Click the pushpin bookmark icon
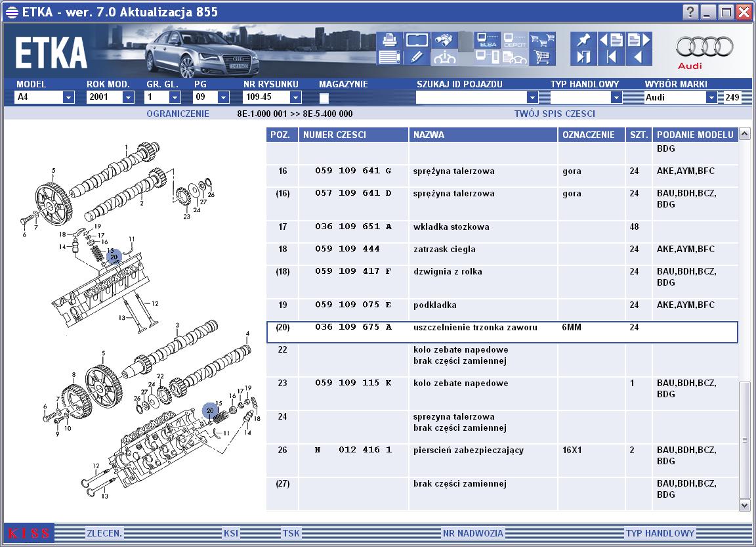 [x=583, y=40]
